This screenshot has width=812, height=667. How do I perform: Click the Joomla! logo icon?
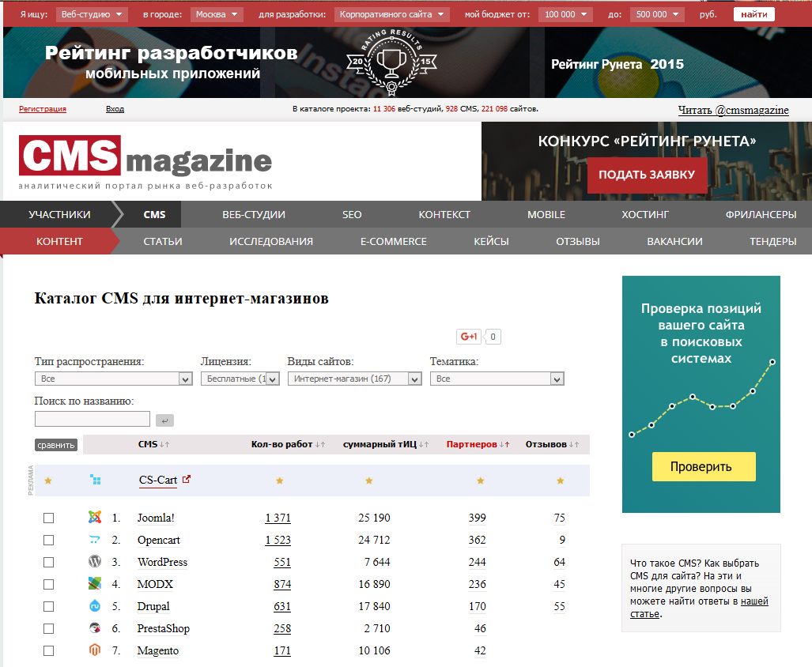(x=95, y=517)
